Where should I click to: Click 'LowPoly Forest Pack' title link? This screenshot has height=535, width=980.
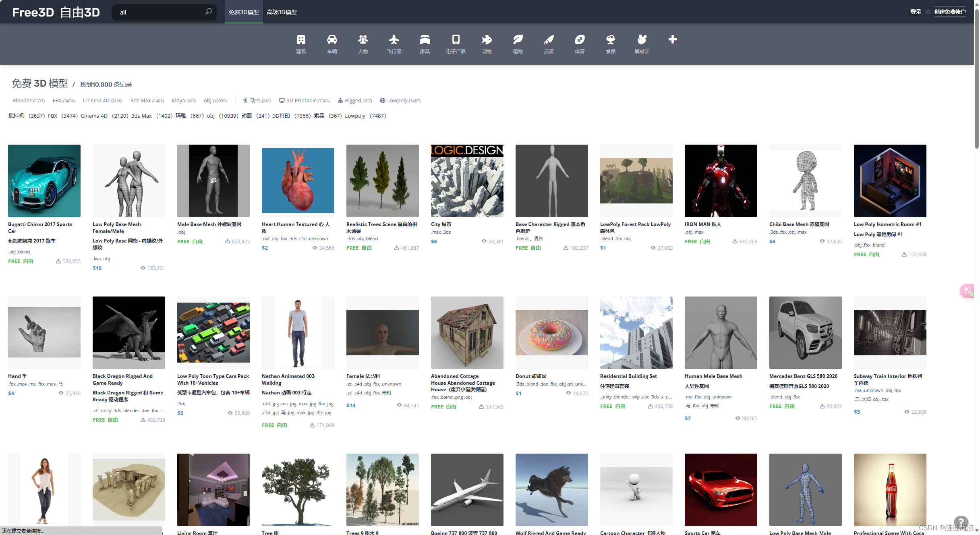[x=636, y=228]
